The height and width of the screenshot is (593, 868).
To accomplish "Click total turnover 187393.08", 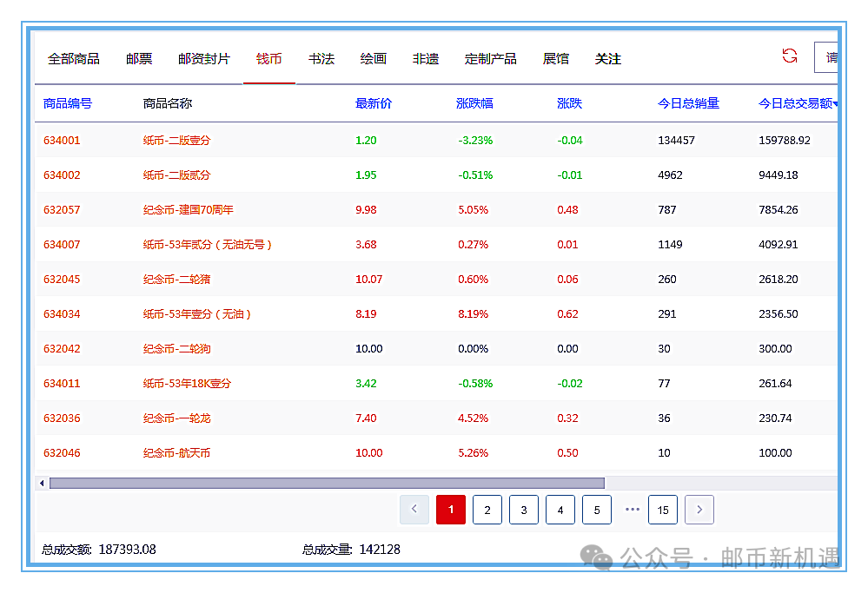I will 128,550.
